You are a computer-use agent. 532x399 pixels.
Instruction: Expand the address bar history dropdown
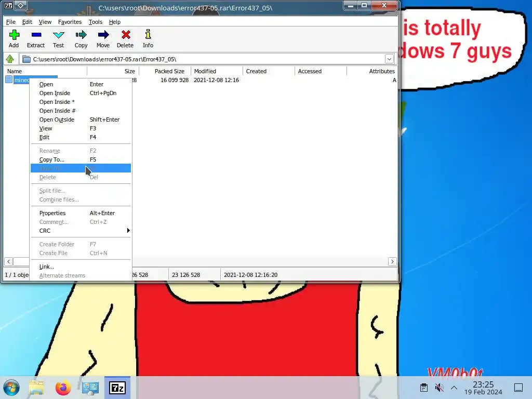(389, 59)
